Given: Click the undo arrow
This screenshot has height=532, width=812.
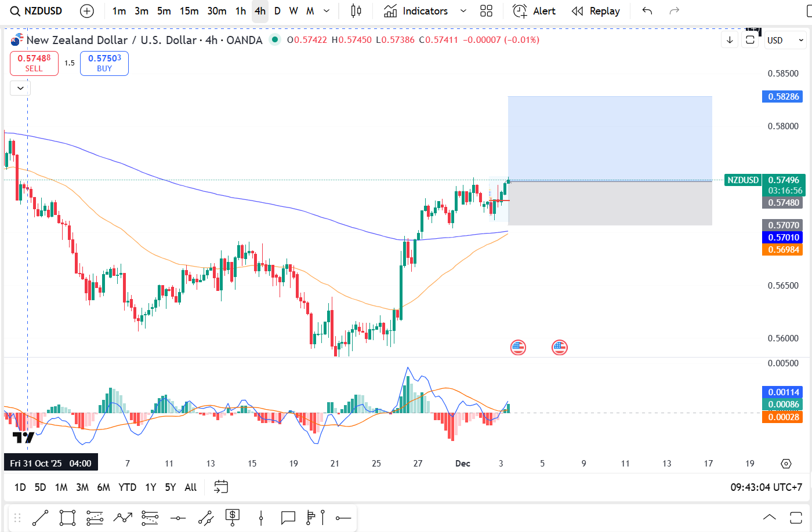Looking at the screenshot, I should point(647,11).
